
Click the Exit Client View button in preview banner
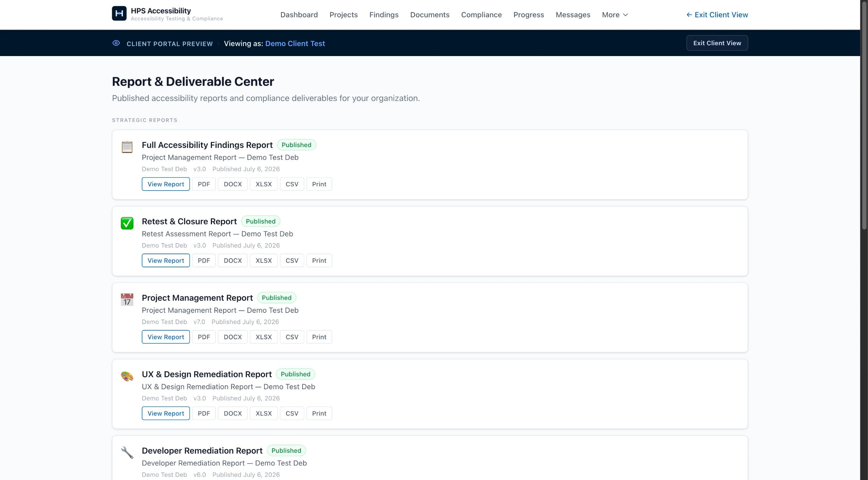point(717,43)
